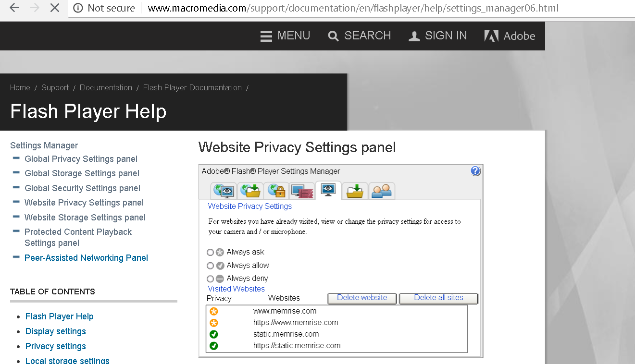Open the Global Storage Settings tab icon
The height and width of the screenshot is (364, 635).
[250, 191]
